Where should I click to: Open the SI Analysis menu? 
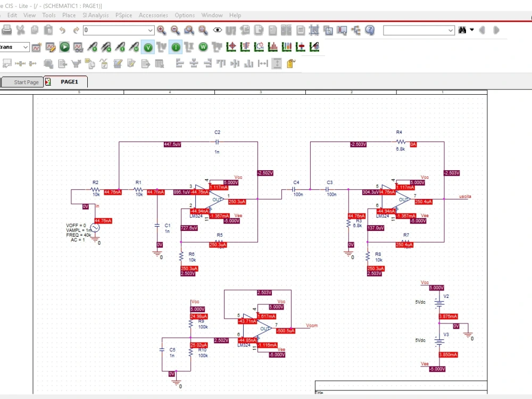pos(96,15)
